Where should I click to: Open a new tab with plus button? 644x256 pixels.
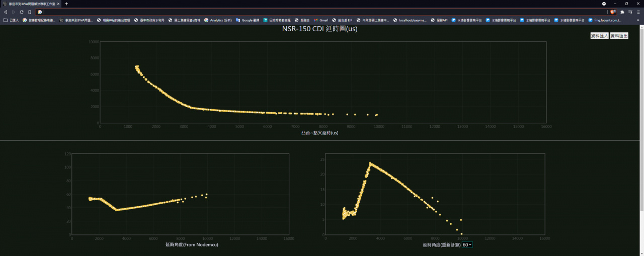click(x=66, y=4)
